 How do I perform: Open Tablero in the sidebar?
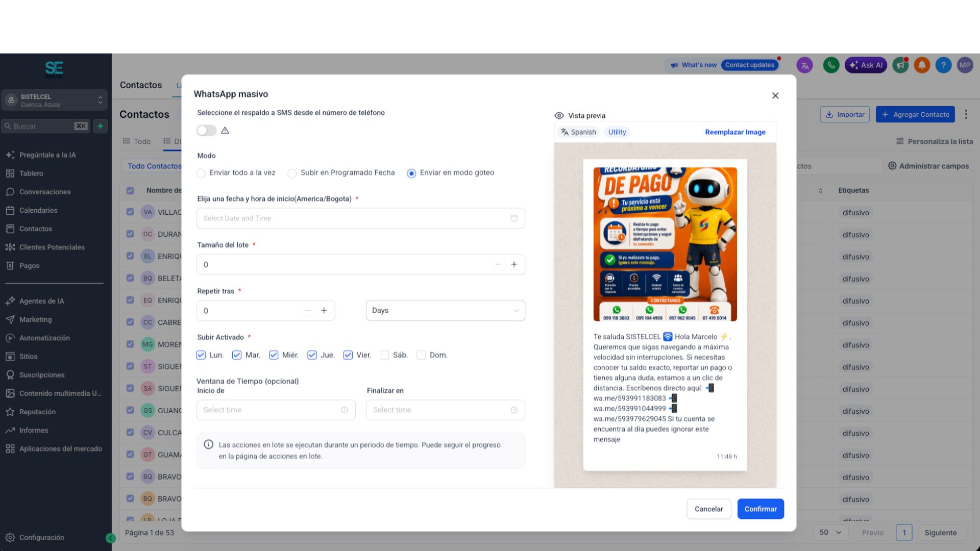(x=31, y=173)
